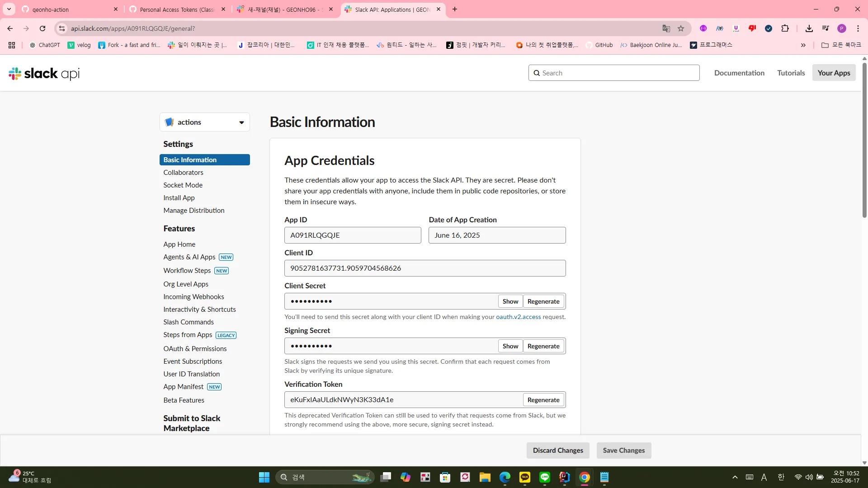Screen dimensions: 868x488
Task: Show the Client Secret
Action: coord(510,301)
